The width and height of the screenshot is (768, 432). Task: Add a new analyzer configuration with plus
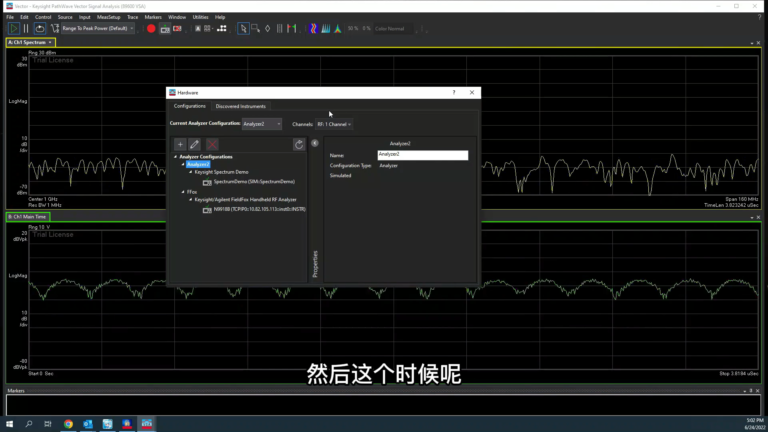[x=180, y=144]
